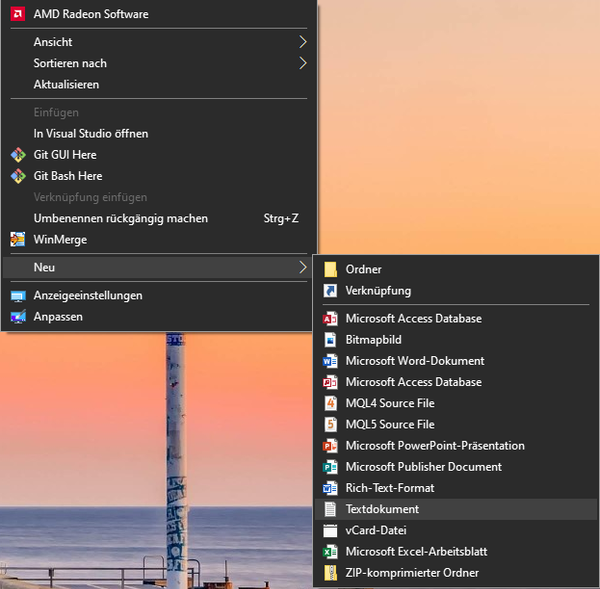Create a new ZIP-komprimierter Ordner
Viewport: 600px width, 589px height.
412,573
